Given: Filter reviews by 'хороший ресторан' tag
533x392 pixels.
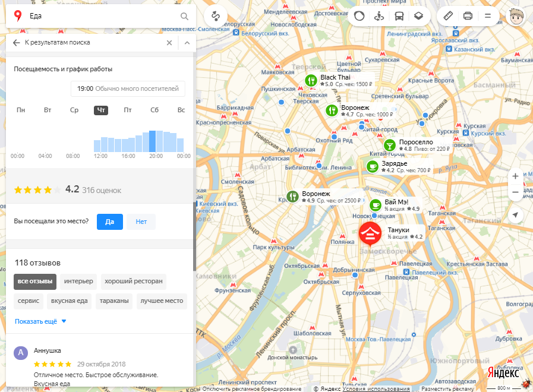Looking at the screenshot, I should tap(134, 282).
